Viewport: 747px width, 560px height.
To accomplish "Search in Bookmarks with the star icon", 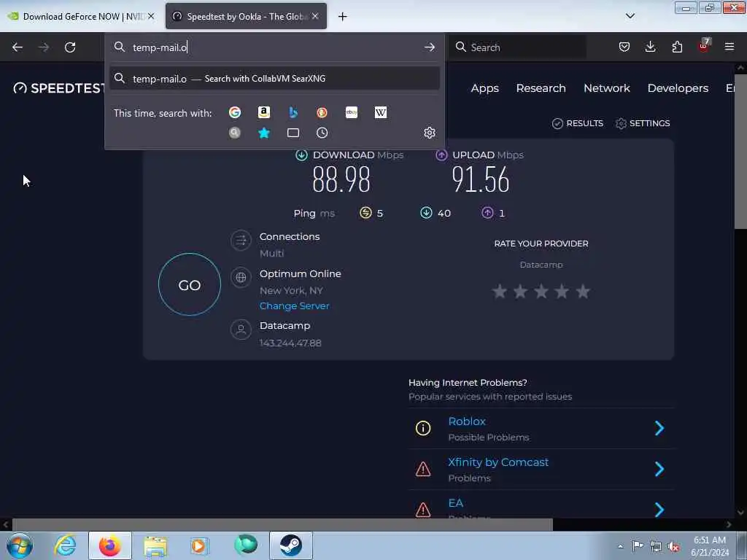I will (x=264, y=133).
